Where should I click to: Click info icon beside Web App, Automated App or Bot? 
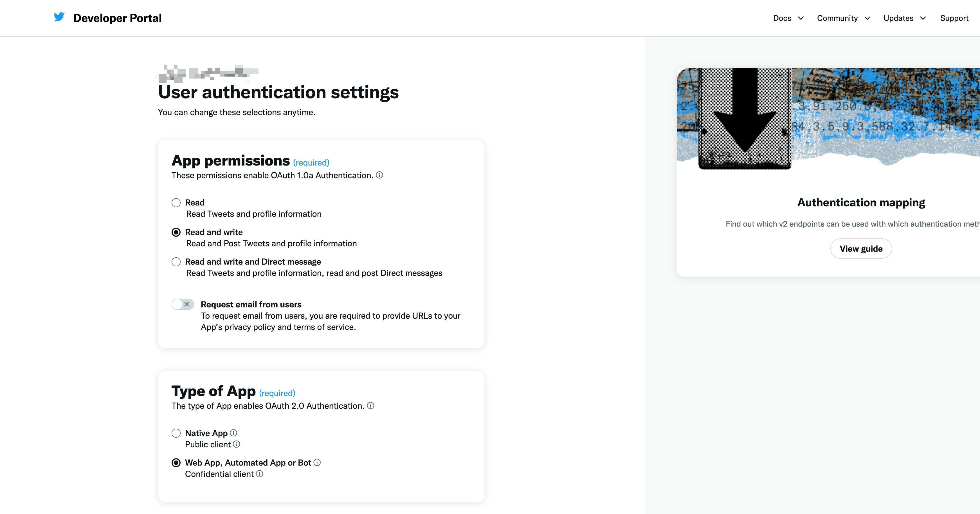317,462
